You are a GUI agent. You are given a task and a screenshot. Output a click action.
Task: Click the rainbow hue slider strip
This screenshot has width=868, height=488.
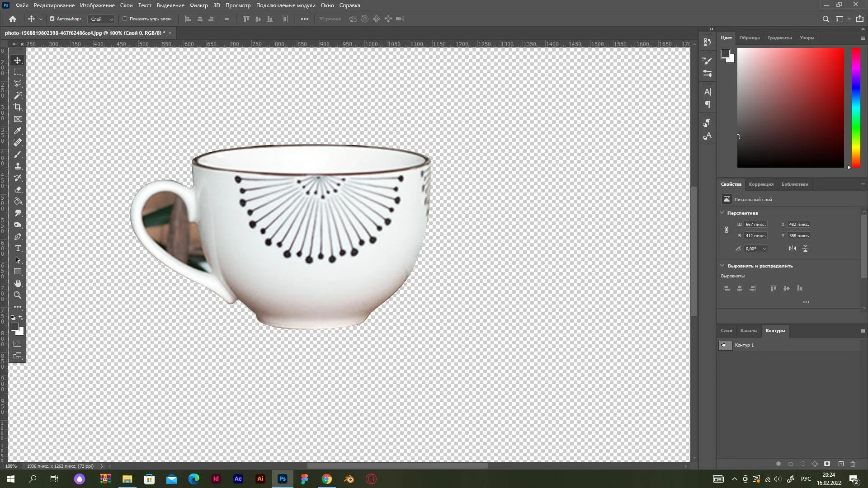coord(856,108)
